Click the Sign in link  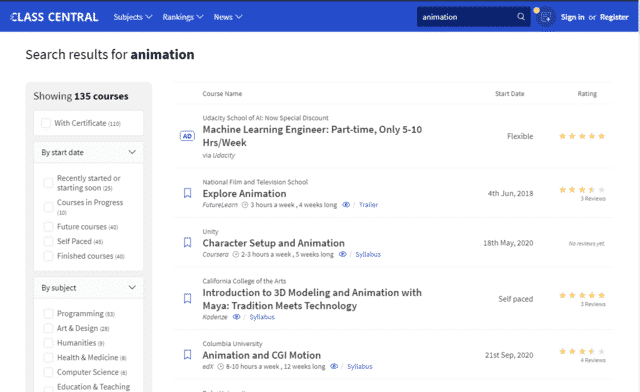coord(572,17)
